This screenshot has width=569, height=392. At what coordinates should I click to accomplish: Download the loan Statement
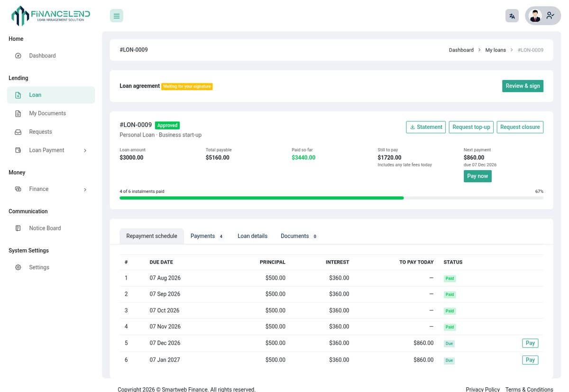426,127
